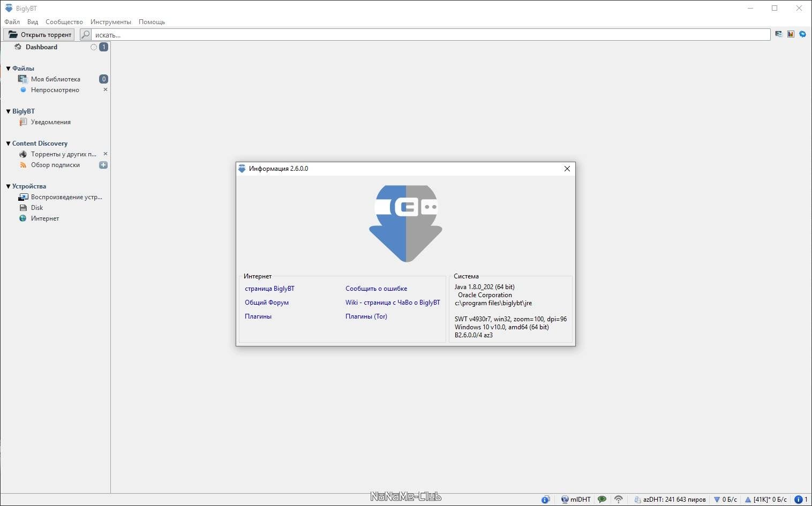Click the info document icon in status bar
This screenshot has width=812, height=506.
pos(545,500)
